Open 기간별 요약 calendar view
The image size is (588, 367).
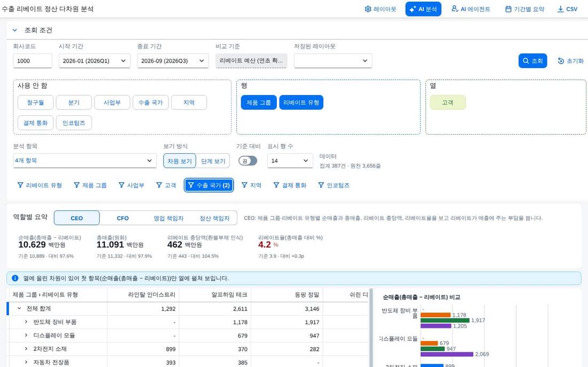pos(524,9)
